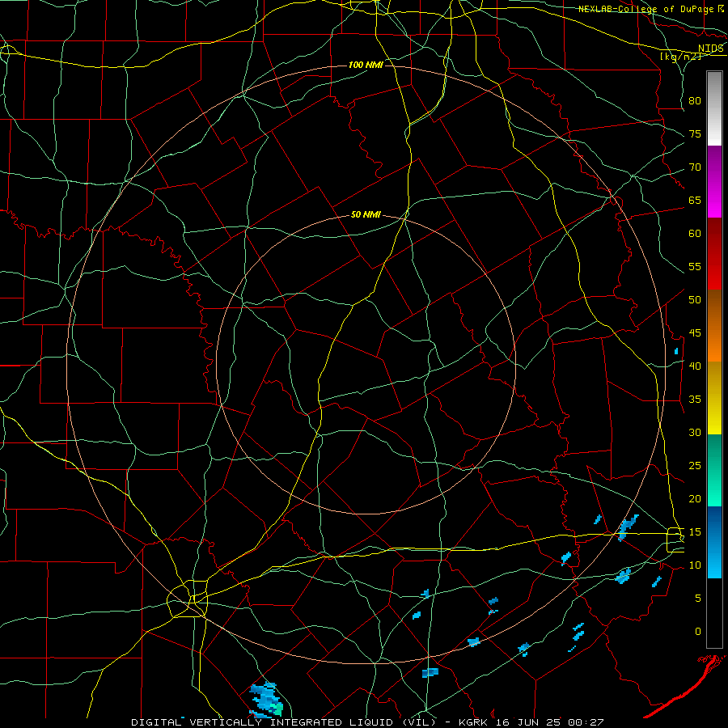Select the 65 value on the VIL scale
This screenshot has width=728, height=728.
pyautogui.click(x=695, y=200)
